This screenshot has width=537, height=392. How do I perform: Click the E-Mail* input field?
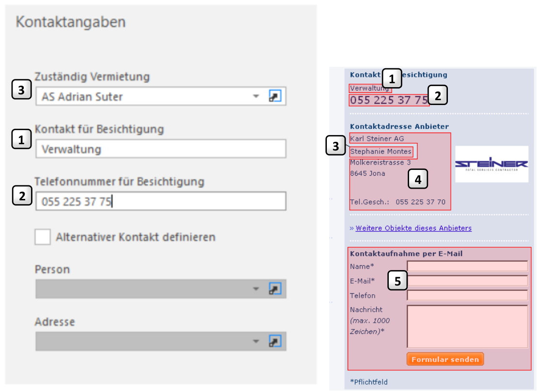[467, 281]
